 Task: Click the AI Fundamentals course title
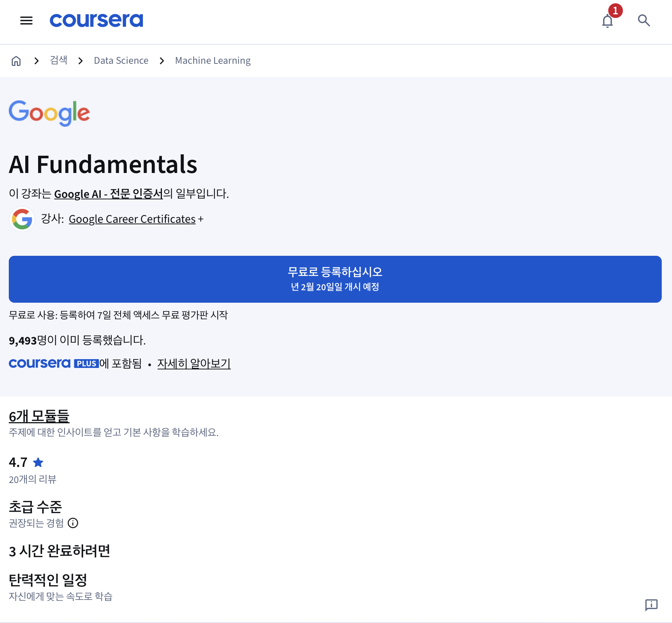click(103, 165)
